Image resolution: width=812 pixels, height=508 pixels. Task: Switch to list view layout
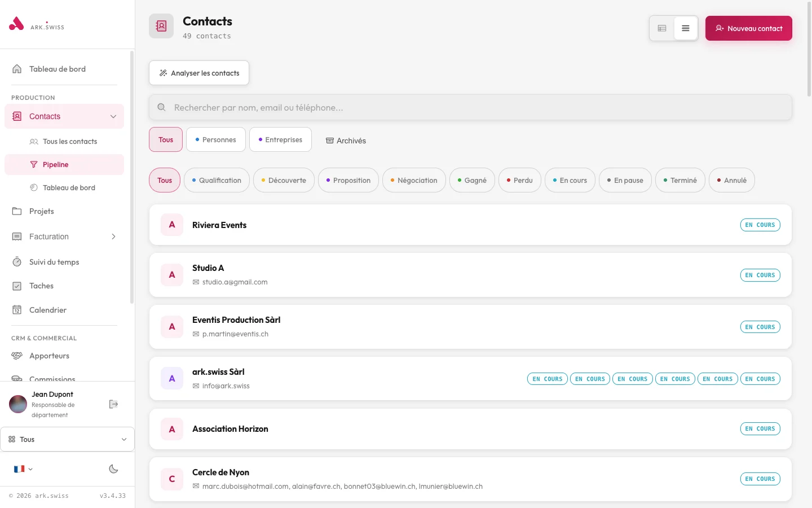tap(686, 28)
